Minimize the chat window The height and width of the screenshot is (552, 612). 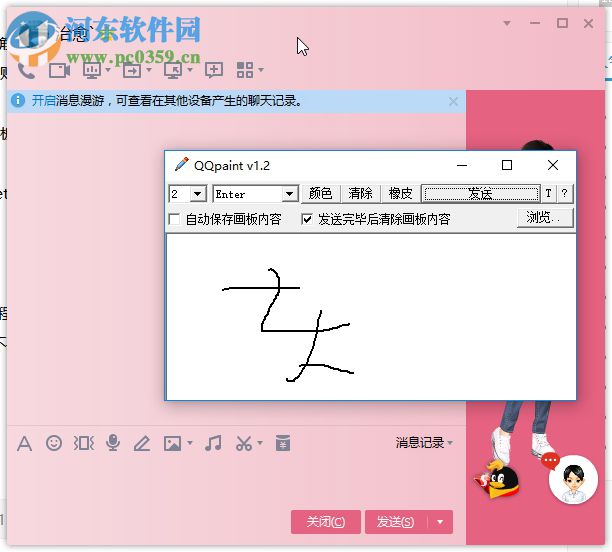coord(535,23)
